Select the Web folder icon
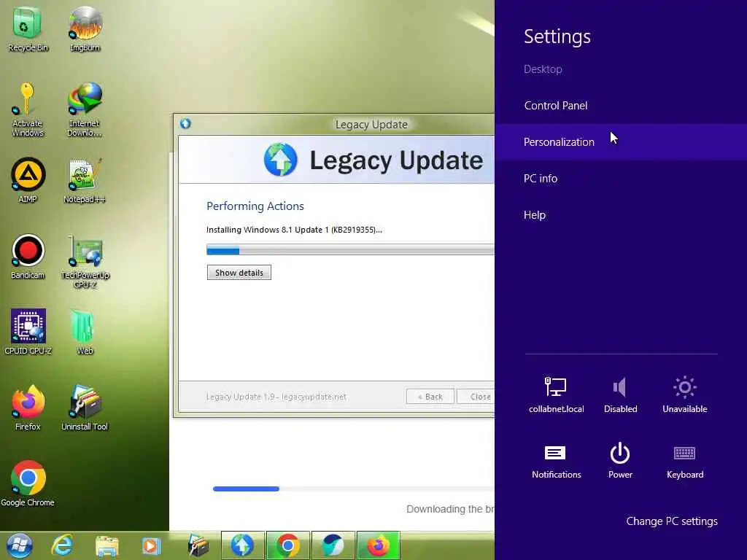Screen dimensions: 747x560 (85, 332)
